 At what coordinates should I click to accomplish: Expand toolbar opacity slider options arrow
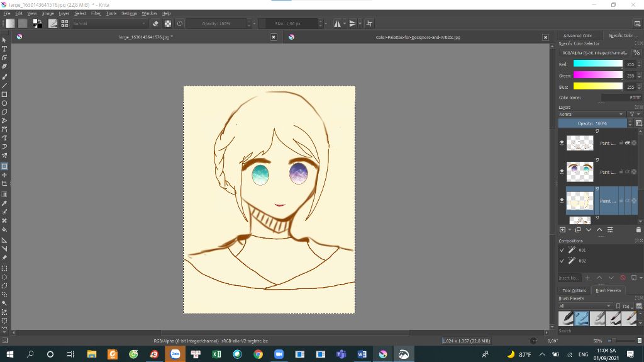point(254,23)
